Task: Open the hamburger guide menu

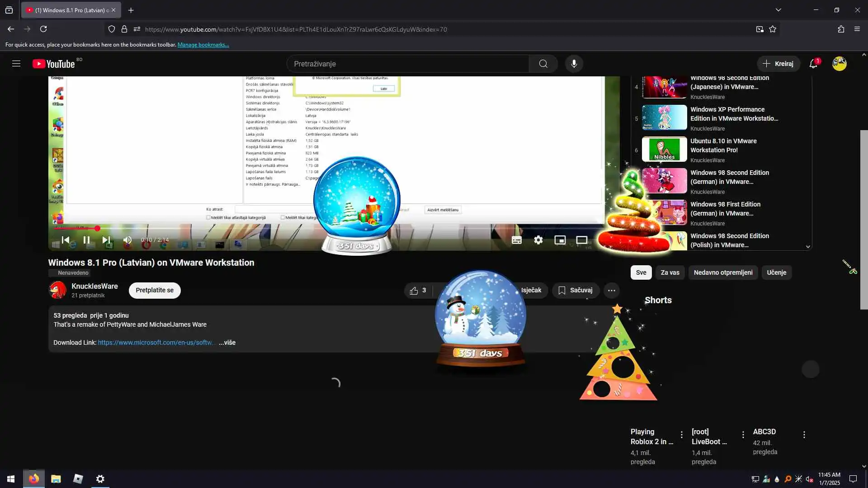Action: click(x=16, y=64)
